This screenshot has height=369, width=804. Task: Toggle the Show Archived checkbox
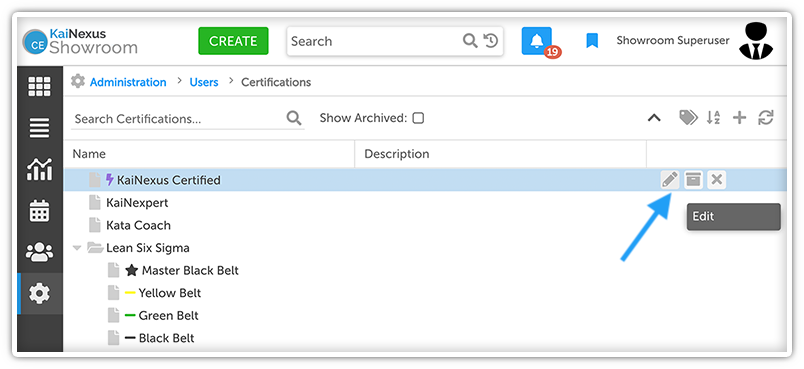[x=418, y=118]
